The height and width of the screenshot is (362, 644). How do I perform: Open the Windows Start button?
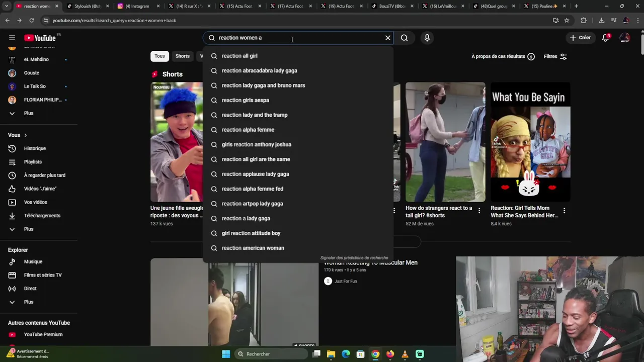(x=226, y=354)
